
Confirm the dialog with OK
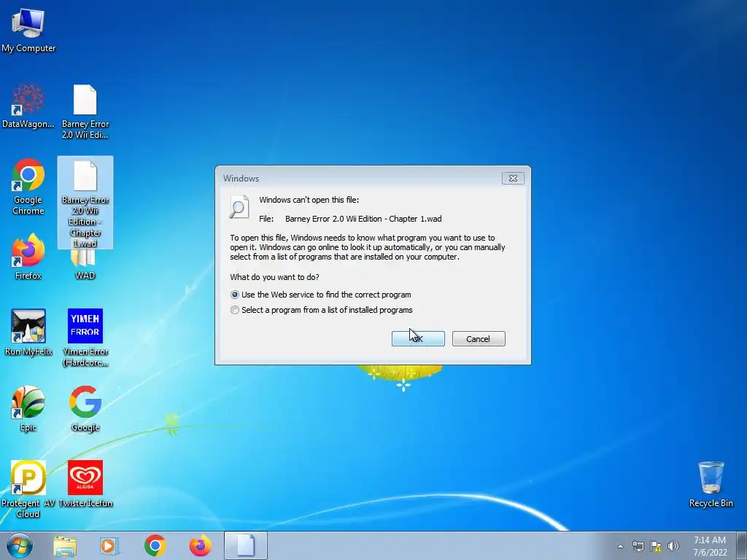pyautogui.click(x=418, y=338)
